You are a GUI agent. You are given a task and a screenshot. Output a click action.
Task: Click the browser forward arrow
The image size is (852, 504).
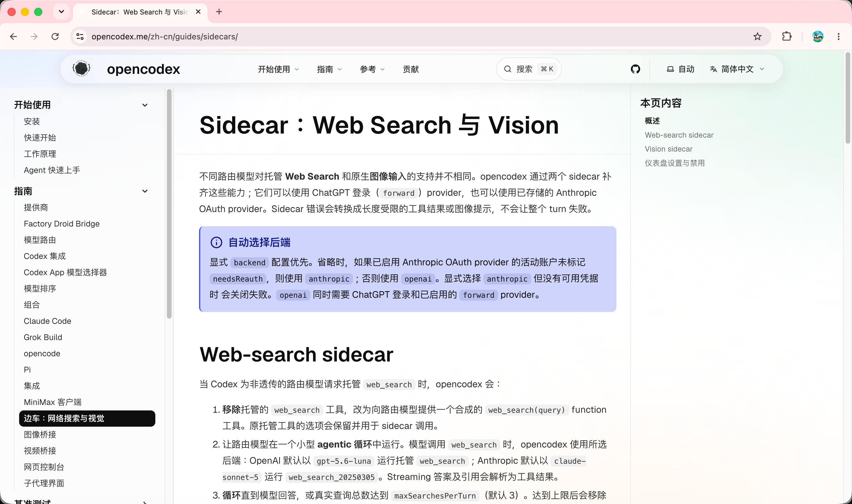pyautogui.click(x=34, y=36)
